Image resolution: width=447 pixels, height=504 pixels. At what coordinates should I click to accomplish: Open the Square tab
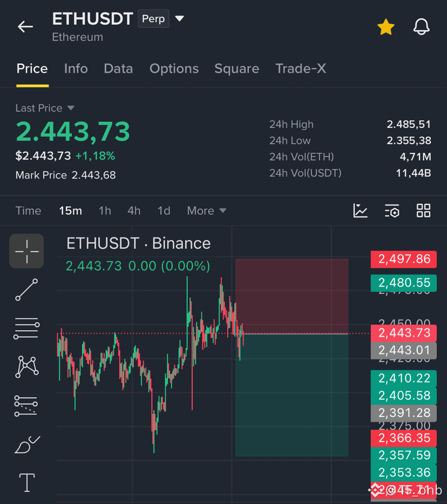click(236, 69)
